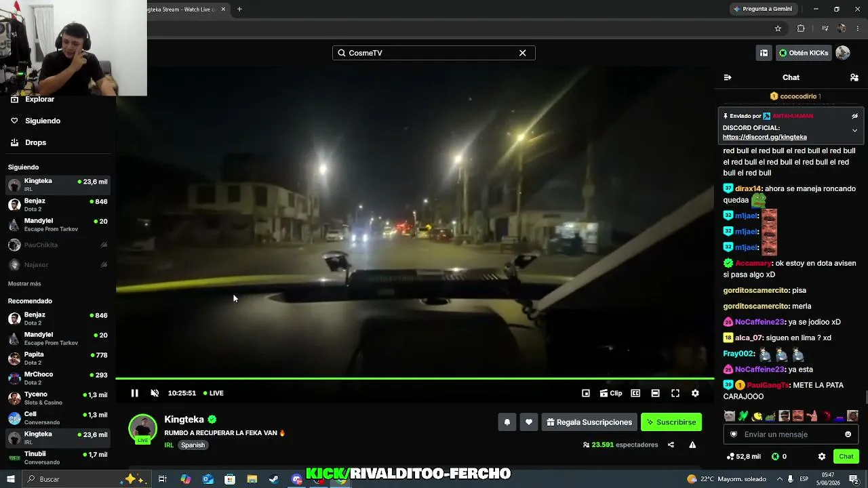868x488 pixels.
Task: Open recommended Papita channel
Action: click(58, 359)
